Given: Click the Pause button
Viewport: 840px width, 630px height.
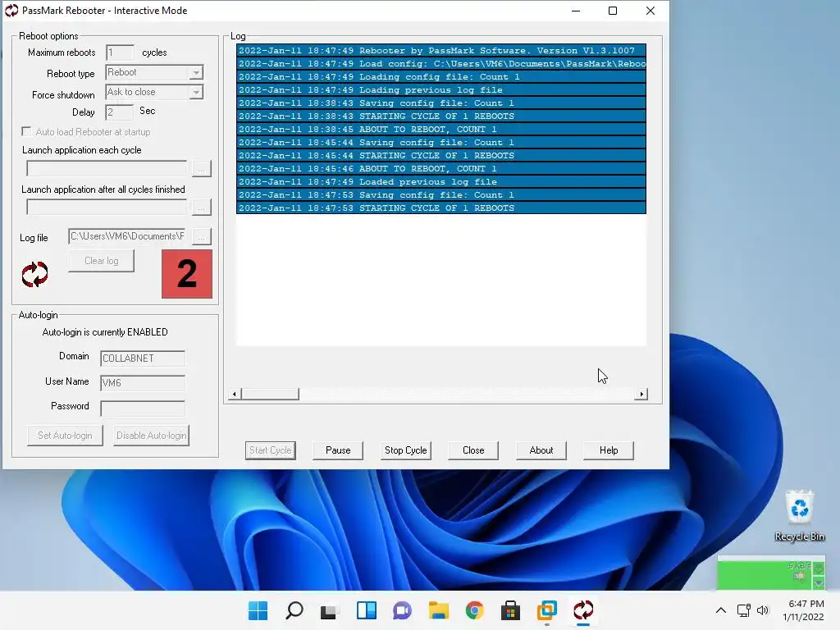Looking at the screenshot, I should (x=338, y=450).
